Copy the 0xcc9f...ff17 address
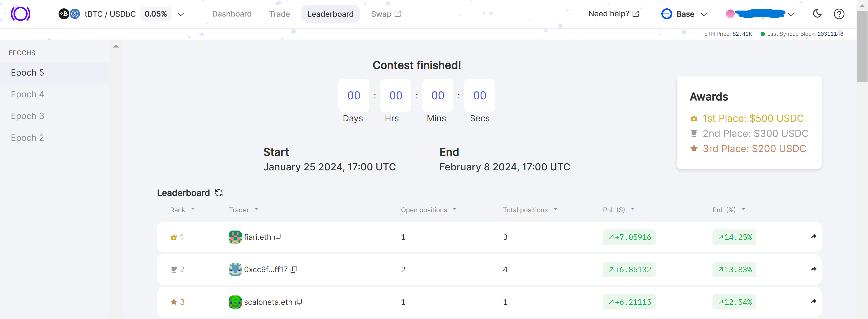This screenshot has height=319, width=868. [294, 269]
